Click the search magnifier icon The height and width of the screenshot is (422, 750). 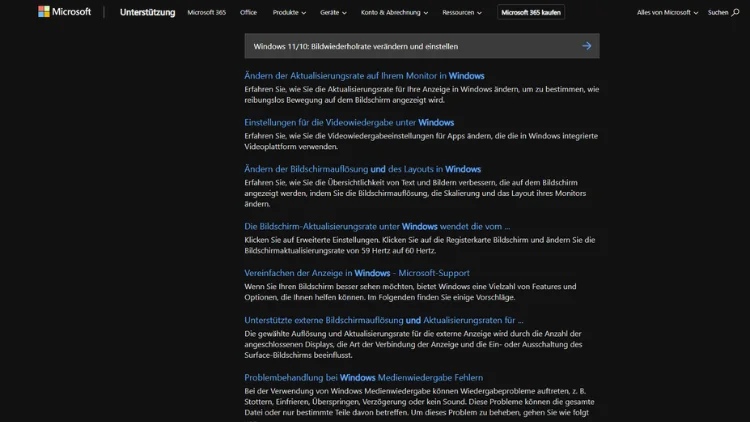point(735,12)
